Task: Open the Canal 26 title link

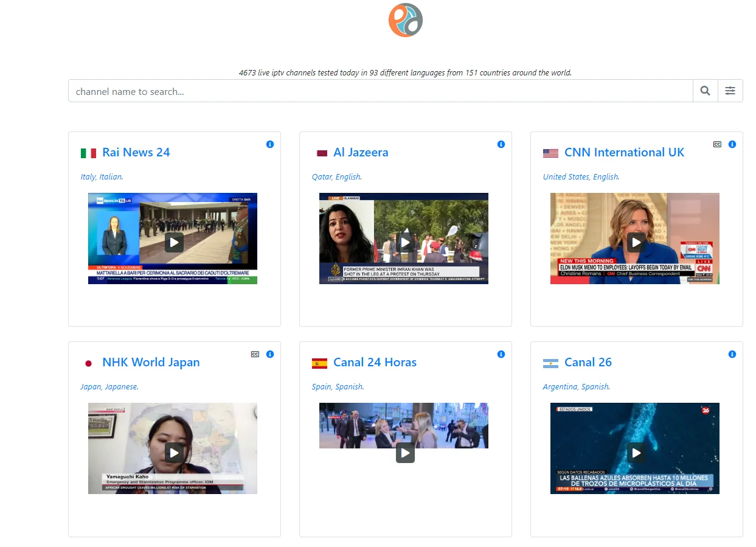Action: pyautogui.click(x=588, y=362)
